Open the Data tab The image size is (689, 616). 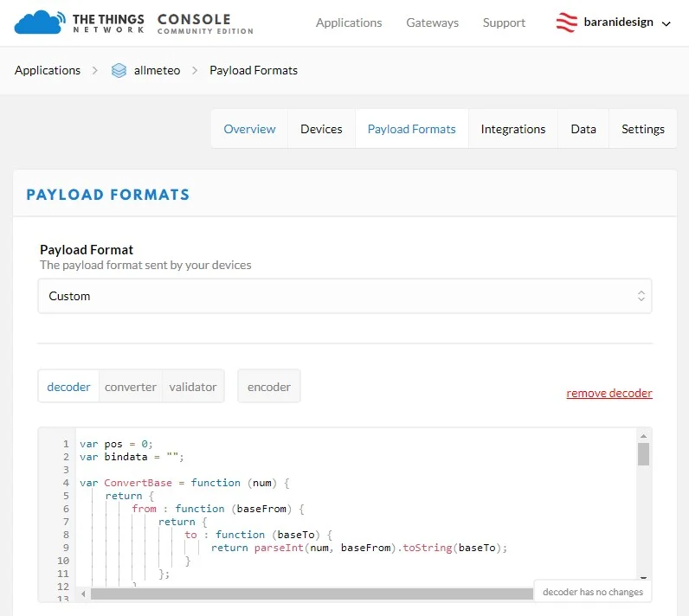click(x=583, y=129)
